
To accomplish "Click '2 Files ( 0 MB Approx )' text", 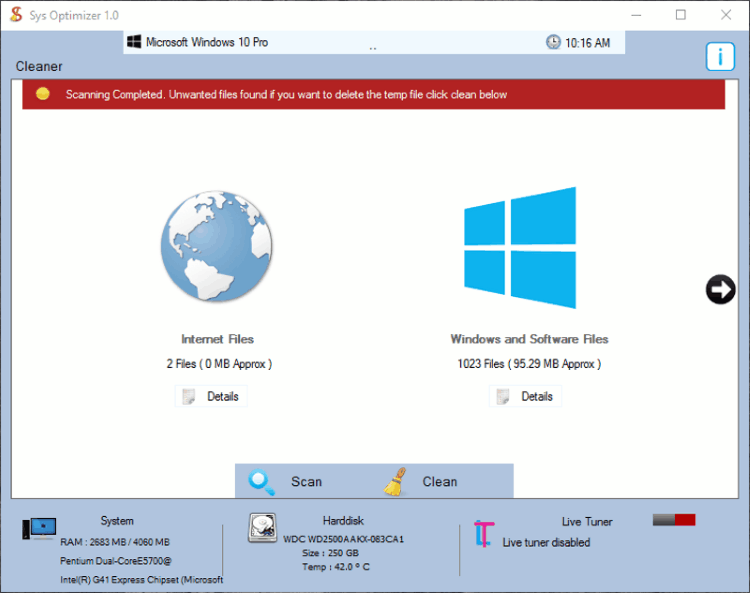I will 219,364.
